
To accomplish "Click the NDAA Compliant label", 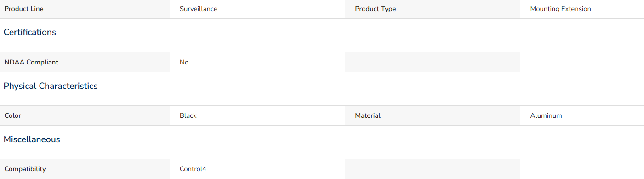I will click(x=31, y=62).
